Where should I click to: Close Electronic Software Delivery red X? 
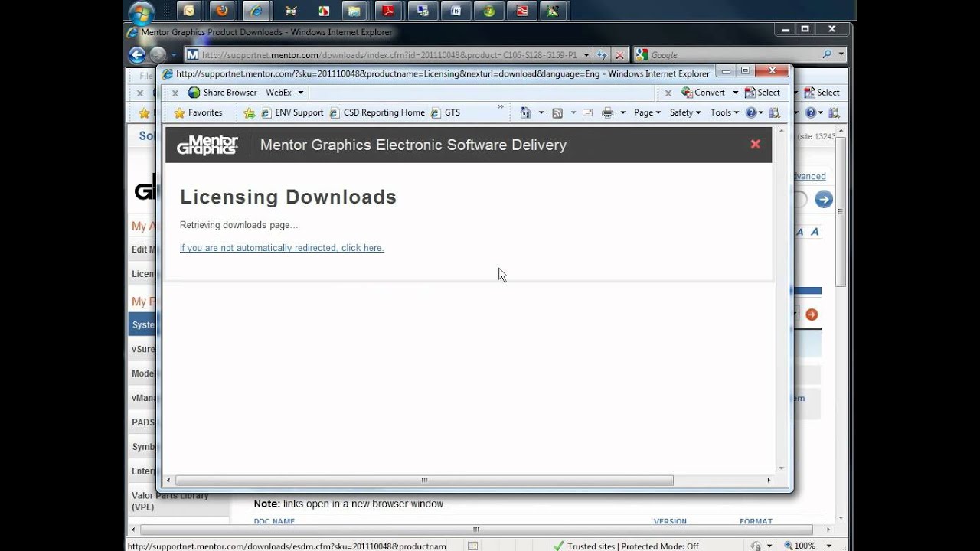pos(756,144)
